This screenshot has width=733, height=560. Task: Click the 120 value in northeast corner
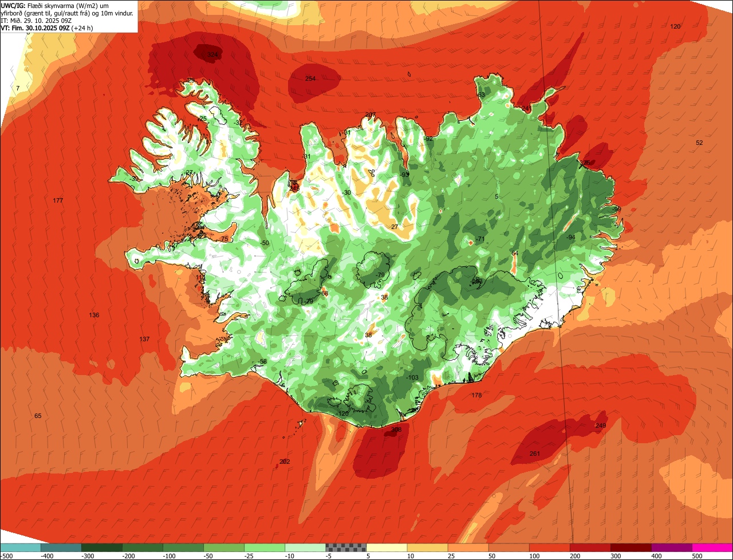[x=675, y=27]
